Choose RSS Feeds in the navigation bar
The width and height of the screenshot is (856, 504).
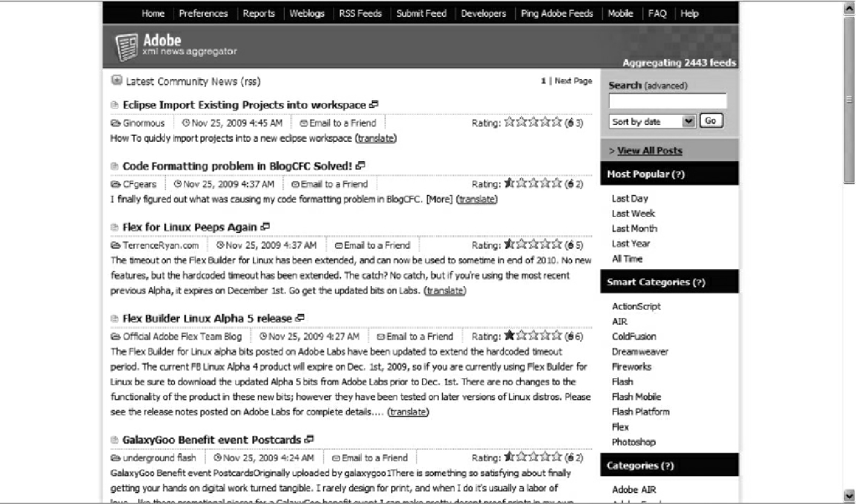click(x=360, y=13)
